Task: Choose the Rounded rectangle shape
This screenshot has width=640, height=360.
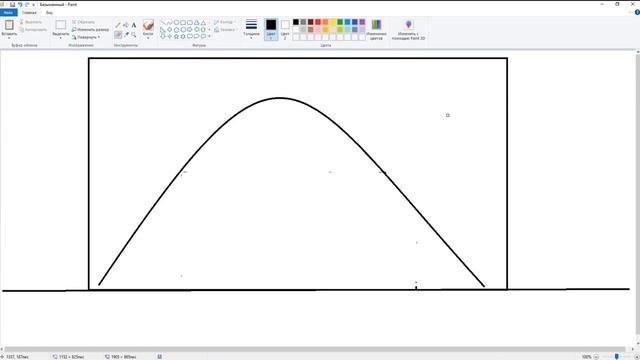Action: pos(190,23)
